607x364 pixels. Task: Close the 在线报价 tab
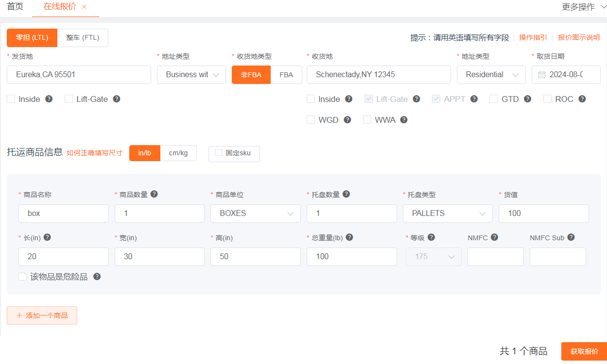pos(84,7)
